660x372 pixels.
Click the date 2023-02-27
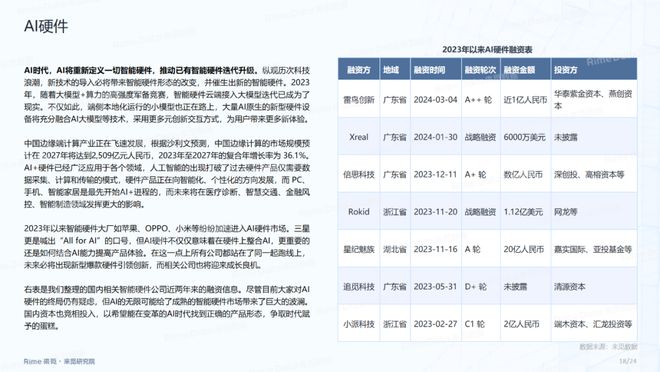435,324
